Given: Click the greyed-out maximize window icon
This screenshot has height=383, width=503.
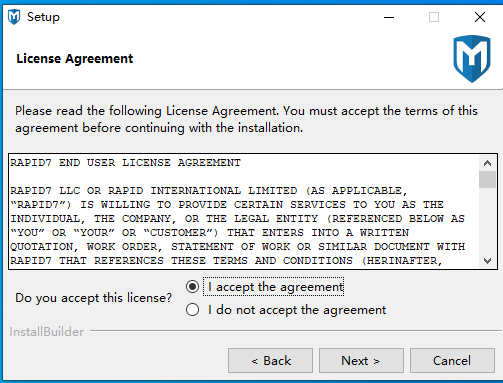Looking at the screenshot, I should click(434, 17).
